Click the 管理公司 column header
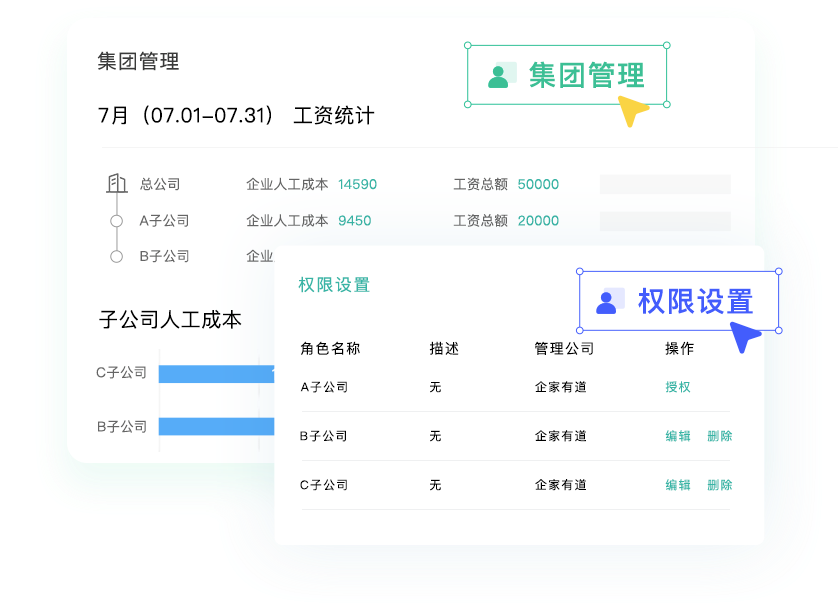This screenshot has height=613, width=838. pyautogui.click(x=564, y=349)
